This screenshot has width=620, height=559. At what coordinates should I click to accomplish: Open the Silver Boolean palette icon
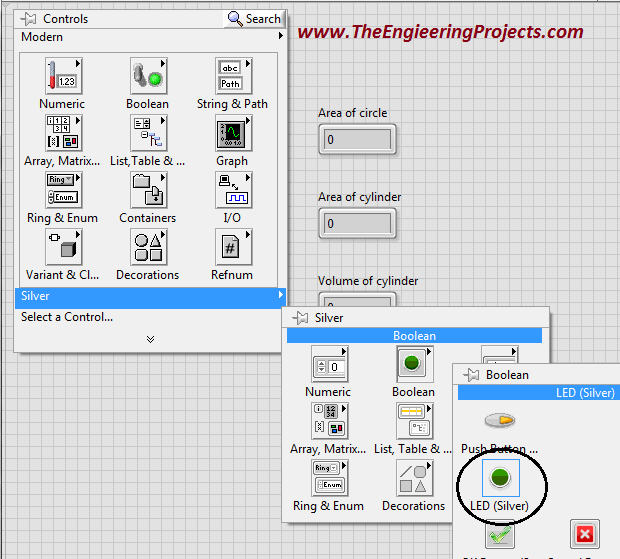(x=414, y=364)
